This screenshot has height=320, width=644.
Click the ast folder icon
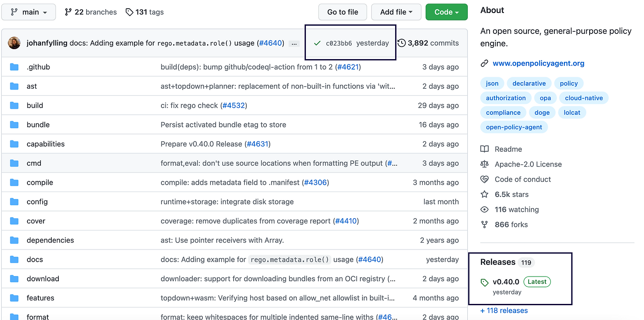14,86
